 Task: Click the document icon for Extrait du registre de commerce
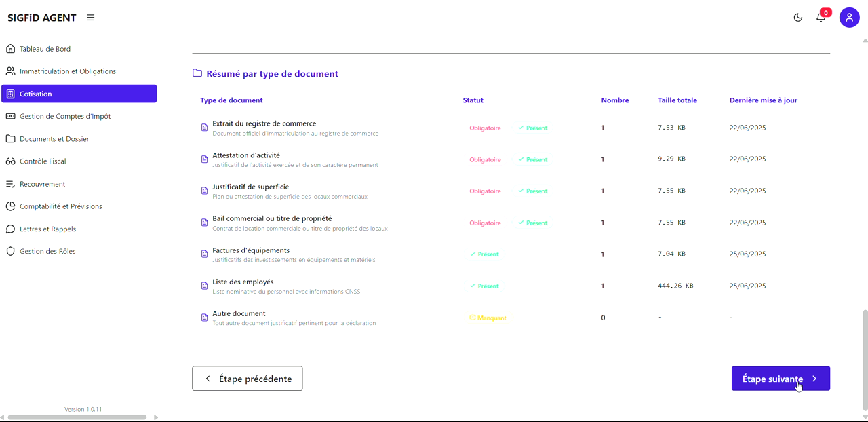(204, 128)
